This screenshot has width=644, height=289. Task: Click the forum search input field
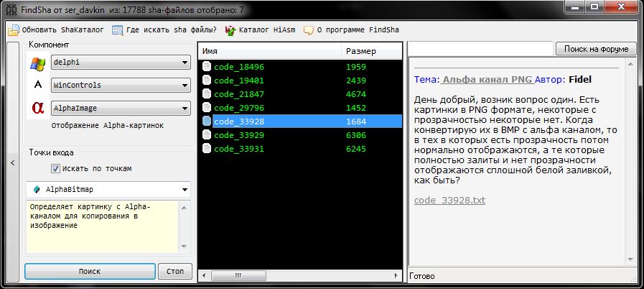[481, 49]
